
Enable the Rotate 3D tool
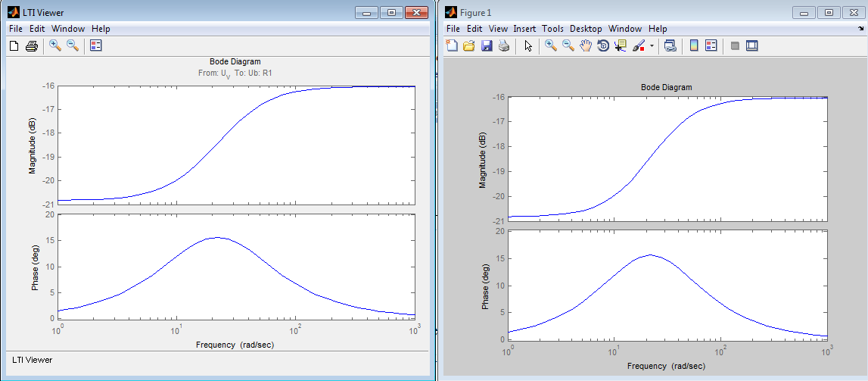pos(603,46)
